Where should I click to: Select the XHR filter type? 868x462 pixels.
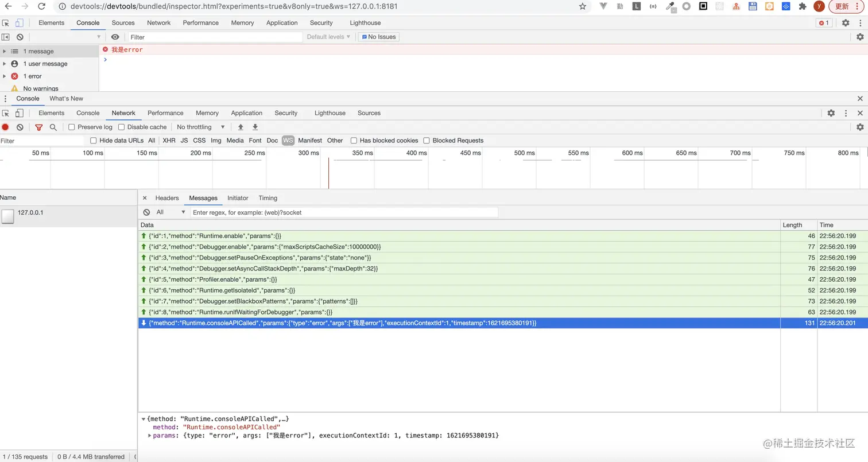(x=169, y=141)
